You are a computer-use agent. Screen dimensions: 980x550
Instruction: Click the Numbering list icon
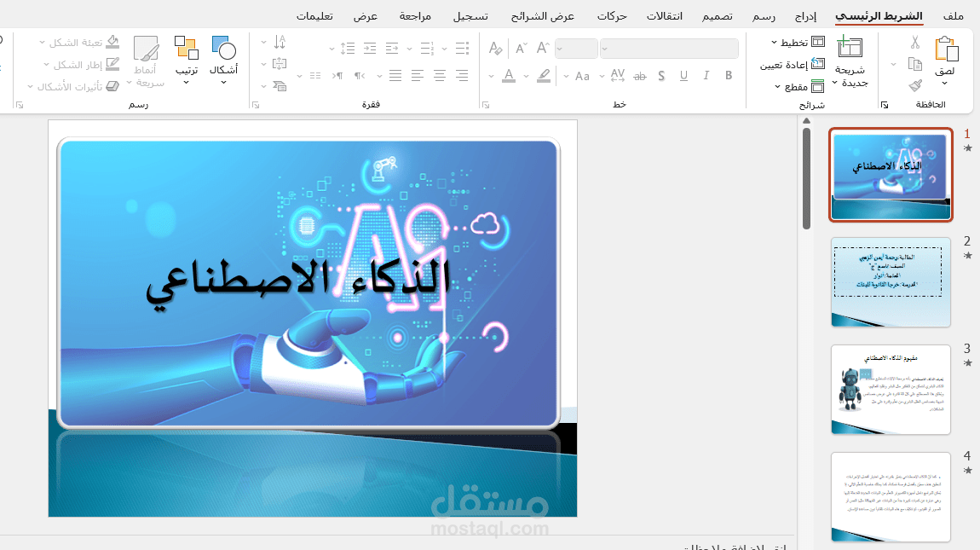pyautogui.click(x=427, y=48)
